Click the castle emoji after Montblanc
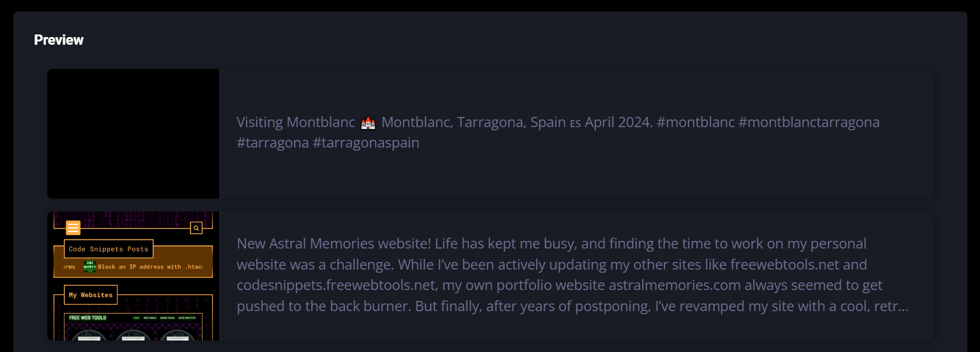This screenshot has width=980, height=352. click(x=367, y=122)
